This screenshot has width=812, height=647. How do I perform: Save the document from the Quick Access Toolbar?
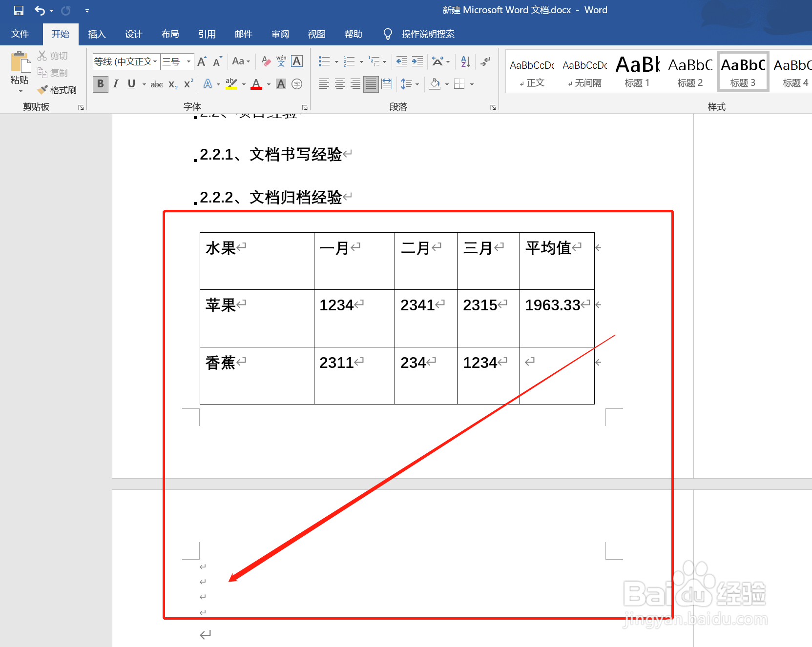tap(19, 10)
